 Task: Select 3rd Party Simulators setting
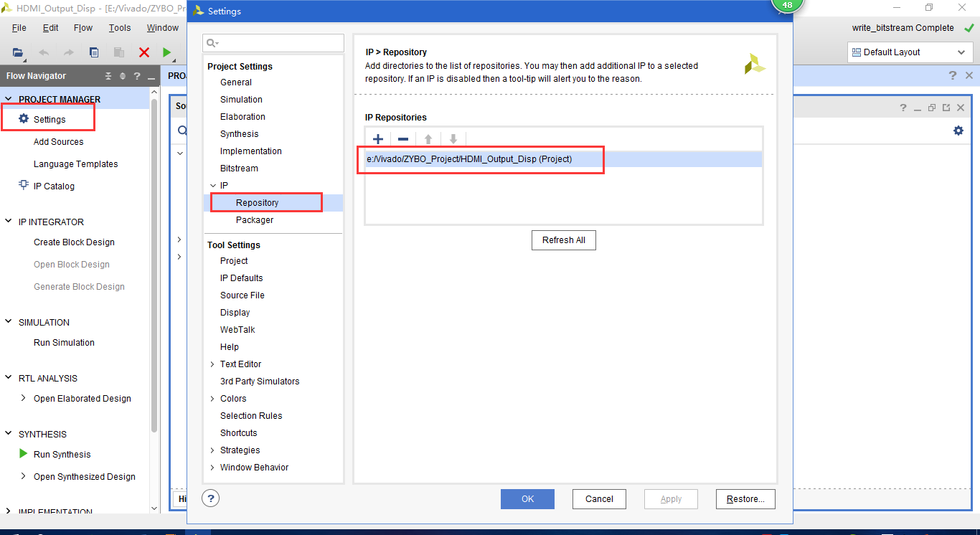pos(260,382)
